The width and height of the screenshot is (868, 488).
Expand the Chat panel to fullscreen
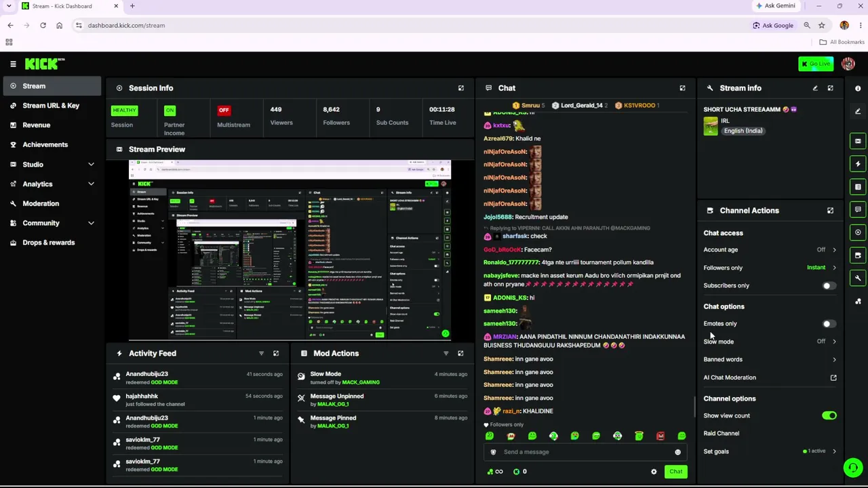click(x=682, y=88)
